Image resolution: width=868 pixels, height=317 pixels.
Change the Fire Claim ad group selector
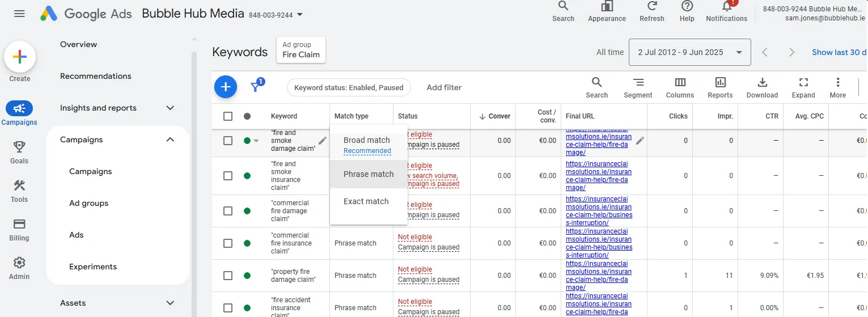click(301, 50)
